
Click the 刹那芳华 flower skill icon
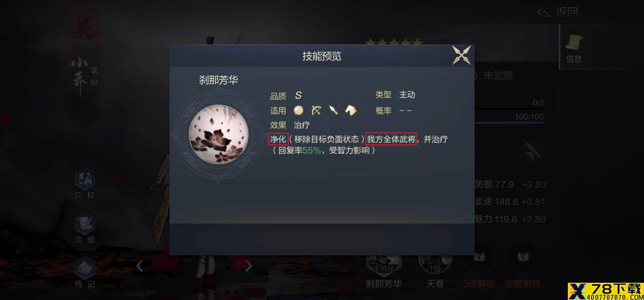(x=218, y=135)
